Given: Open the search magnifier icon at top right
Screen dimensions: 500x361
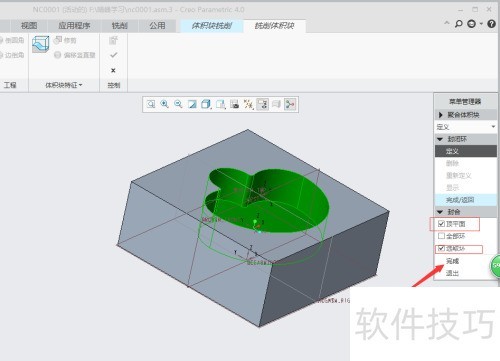Looking at the screenshot, I should [x=459, y=24].
